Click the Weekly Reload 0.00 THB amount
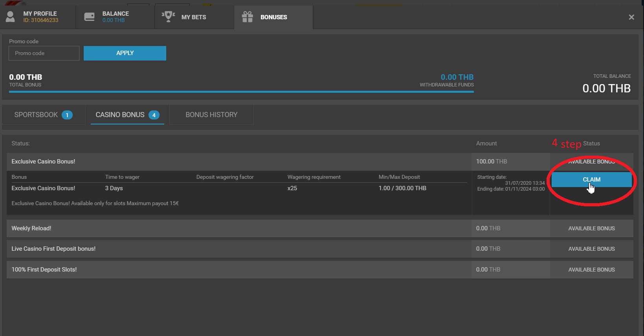 coord(488,228)
